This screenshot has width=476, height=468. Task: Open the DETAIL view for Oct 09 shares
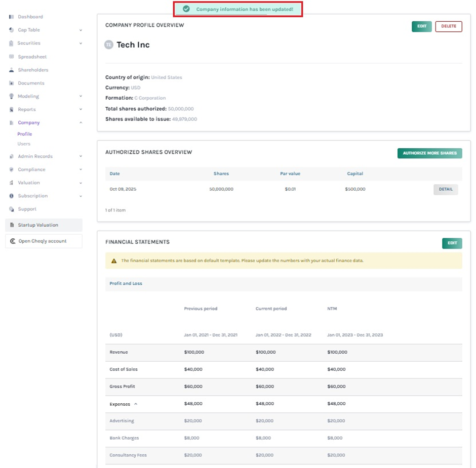click(x=445, y=189)
